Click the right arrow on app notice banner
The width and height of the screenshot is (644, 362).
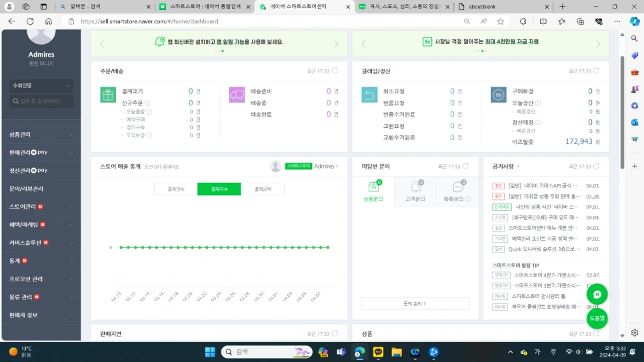pos(337,43)
